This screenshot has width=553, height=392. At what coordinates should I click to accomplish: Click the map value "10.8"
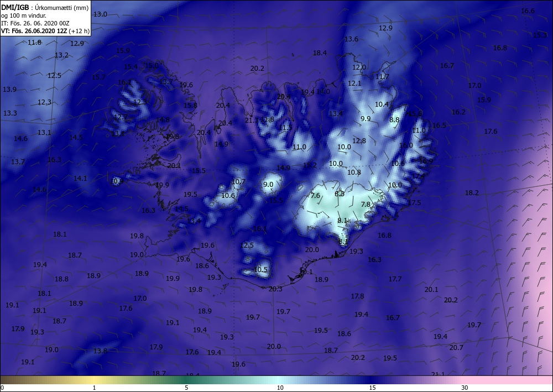(x=354, y=172)
